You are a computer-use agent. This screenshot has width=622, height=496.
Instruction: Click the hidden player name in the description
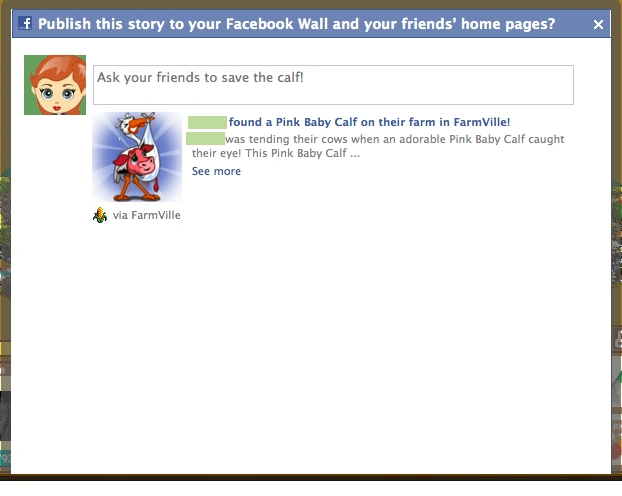205,139
